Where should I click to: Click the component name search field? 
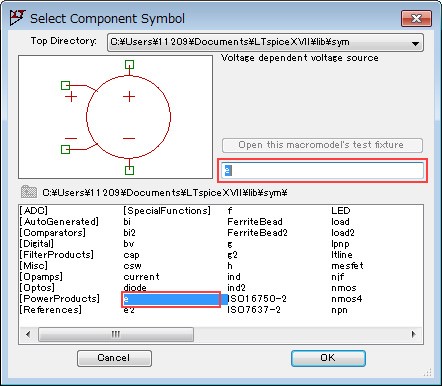pos(323,170)
